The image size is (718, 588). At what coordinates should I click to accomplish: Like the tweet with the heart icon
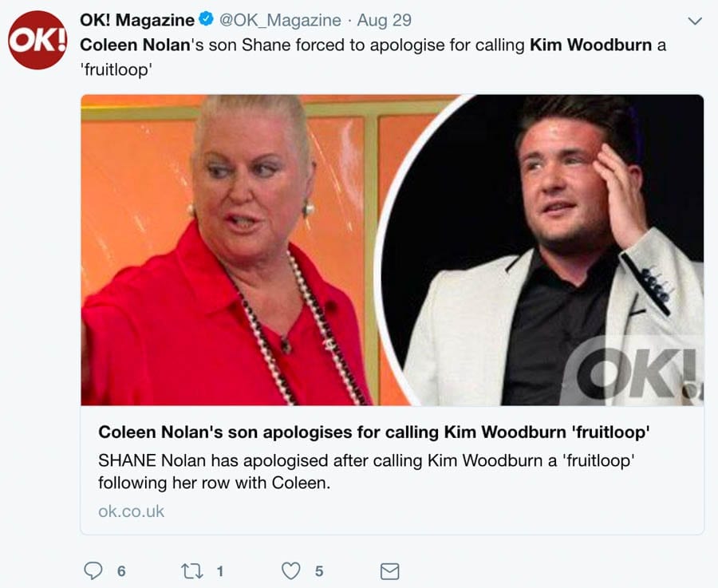290,571
